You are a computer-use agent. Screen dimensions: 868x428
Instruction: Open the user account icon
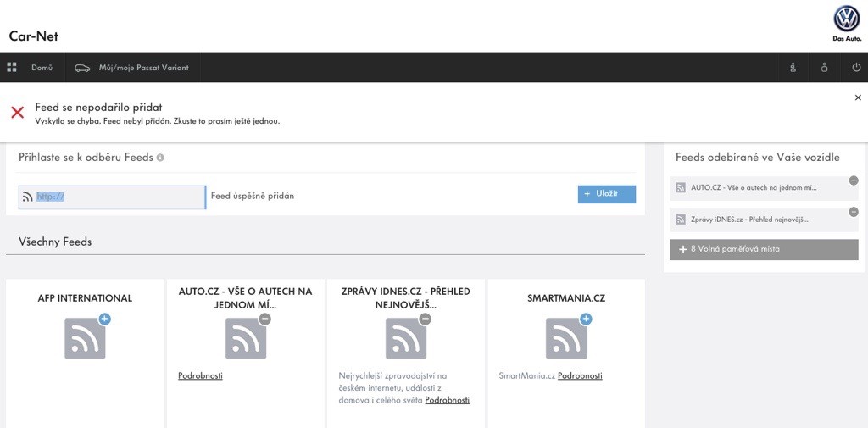824,68
